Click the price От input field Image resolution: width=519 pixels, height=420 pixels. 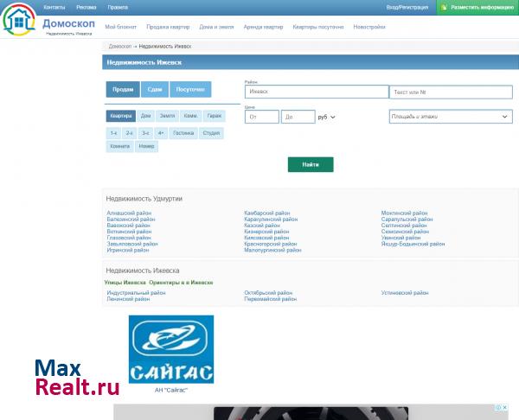261,117
